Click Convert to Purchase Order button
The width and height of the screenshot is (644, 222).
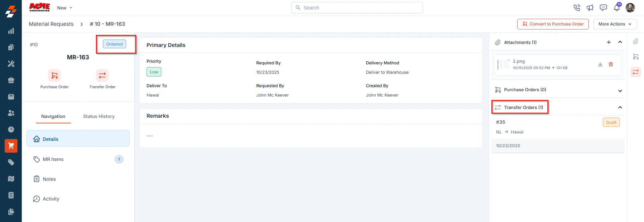point(553,24)
